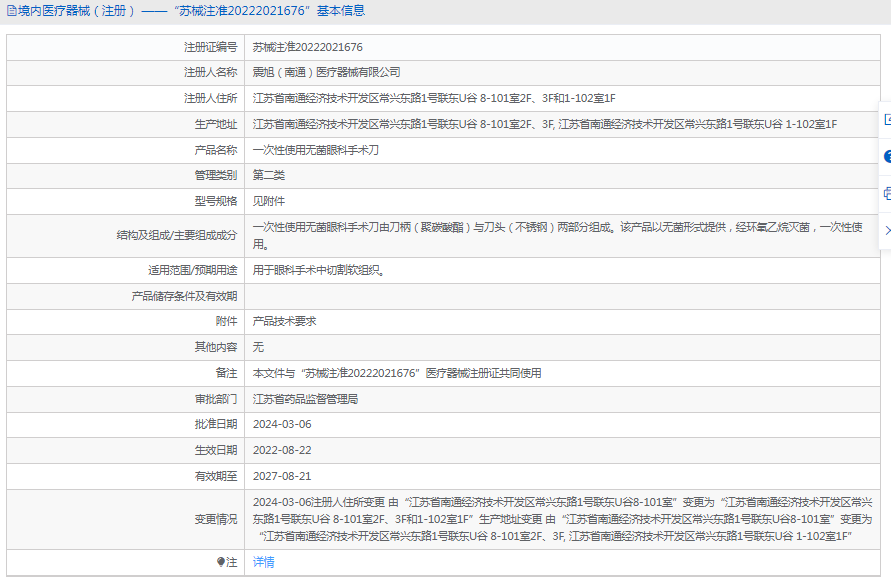Viewport: 891px width, 582px height.
Task: Click the lightbulb icon beside 注
Action: point(221,562)
